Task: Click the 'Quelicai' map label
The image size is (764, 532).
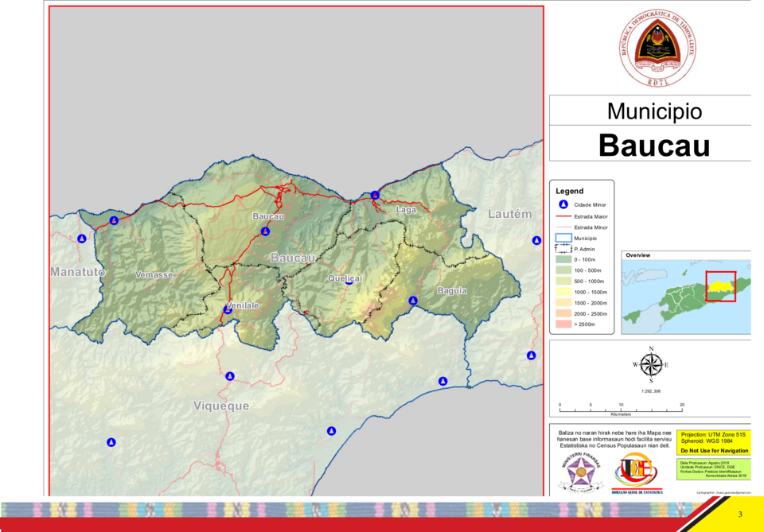Action: 345,278
